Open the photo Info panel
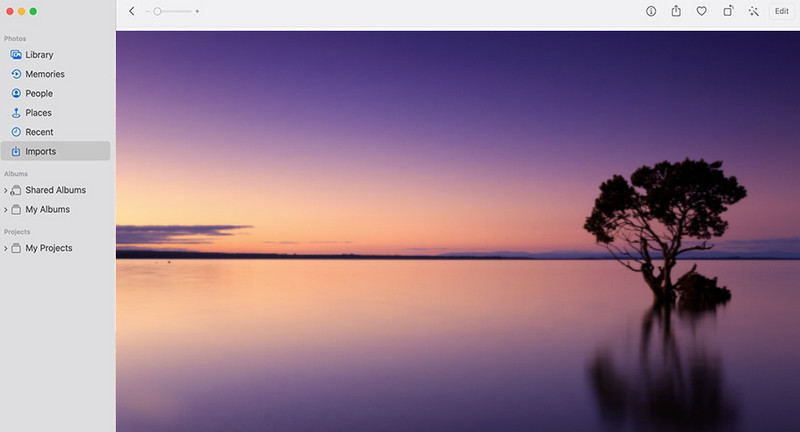 pyautogui.click(x=651, y=11)
